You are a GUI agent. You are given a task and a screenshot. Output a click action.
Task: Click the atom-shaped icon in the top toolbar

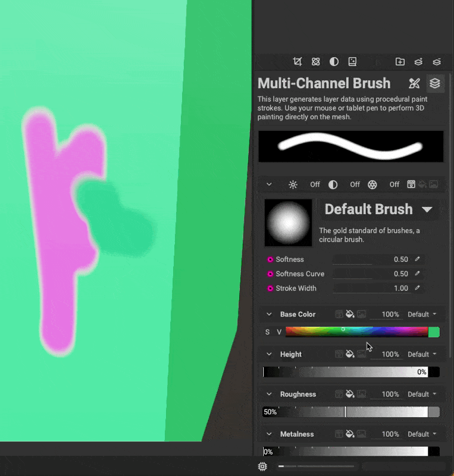click(x=316, y=61)
